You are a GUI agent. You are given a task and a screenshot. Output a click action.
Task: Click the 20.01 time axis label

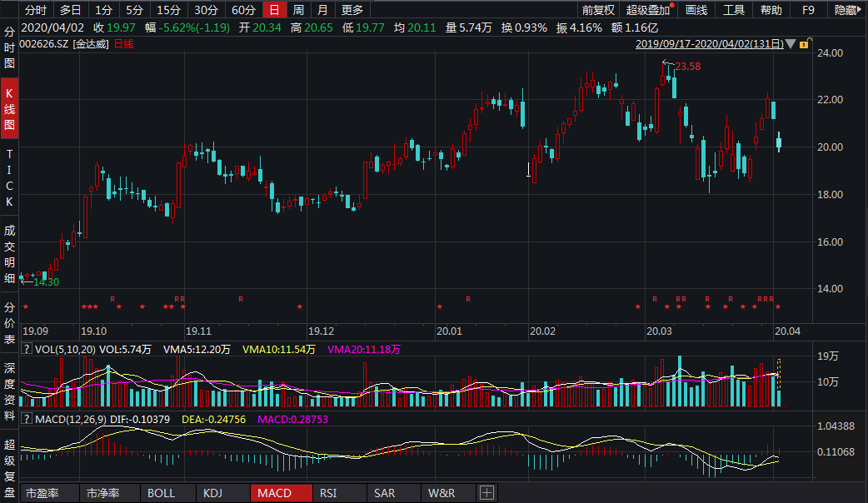click(x=449, y=331)
